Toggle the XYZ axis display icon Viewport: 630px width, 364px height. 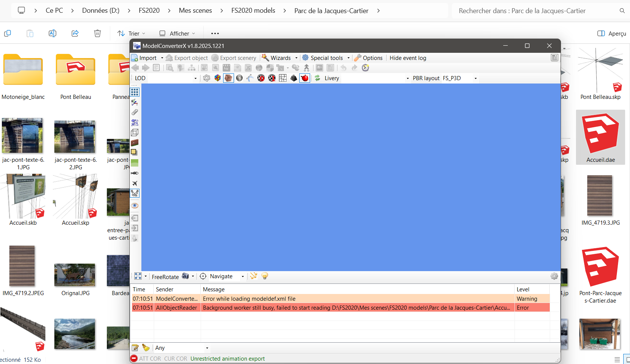point(135,102)
